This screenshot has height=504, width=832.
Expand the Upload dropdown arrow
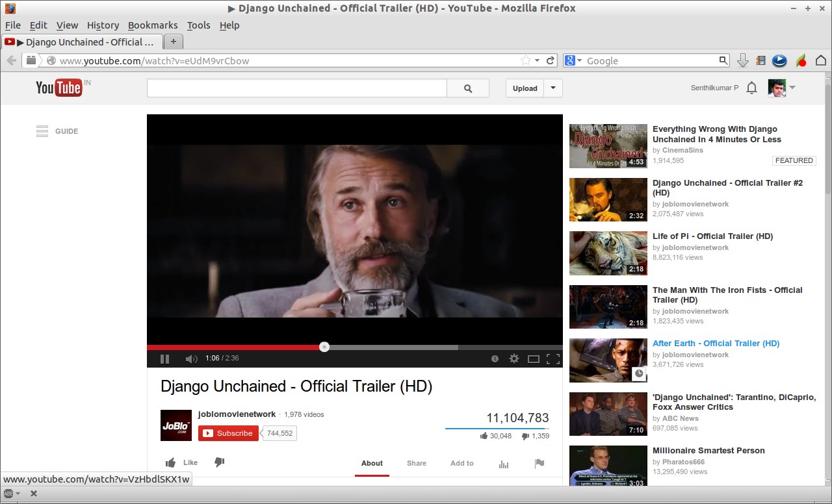pos(553,88)
